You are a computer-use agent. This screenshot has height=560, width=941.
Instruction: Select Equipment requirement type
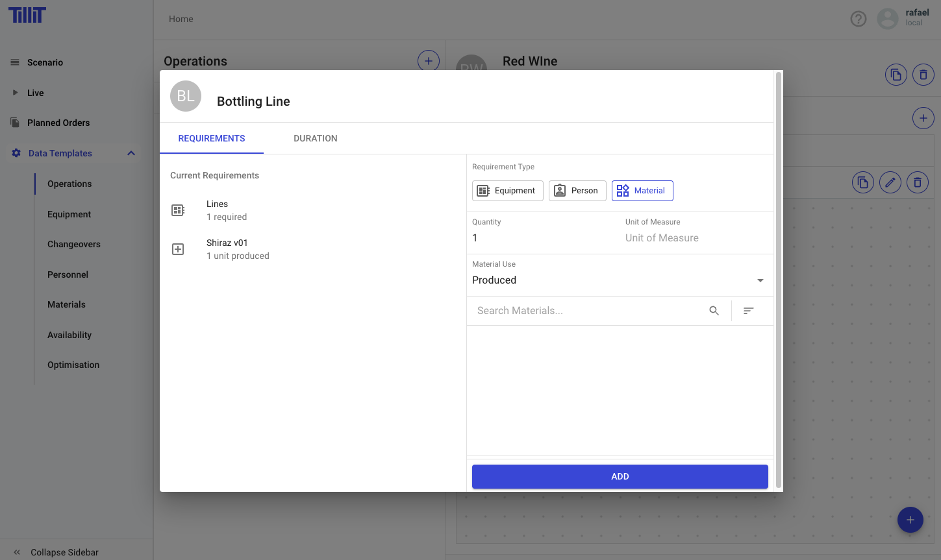pyautogui.click(x=507, y=191)
